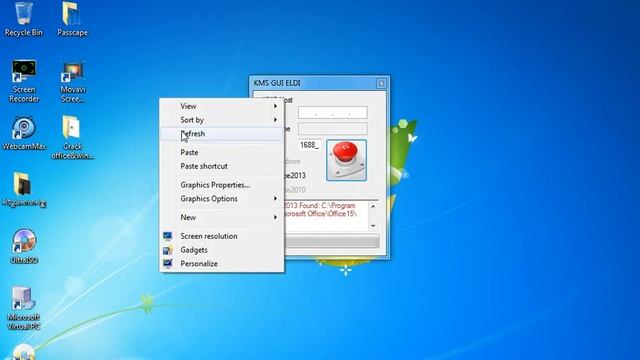
Task: Click the IP address field in KMS GUI ELDI
Action: point(333,112)
